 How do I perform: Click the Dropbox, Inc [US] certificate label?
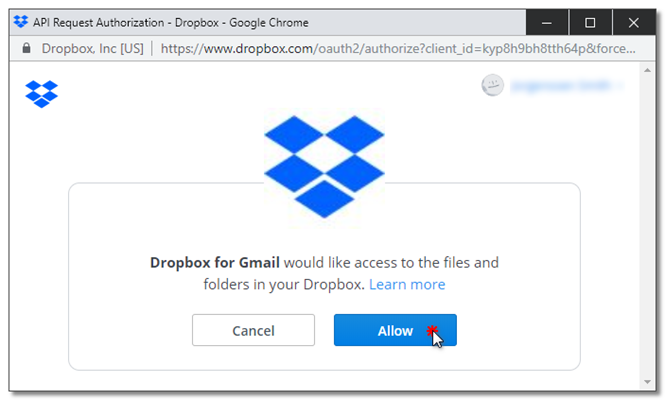tap(92, 49)
